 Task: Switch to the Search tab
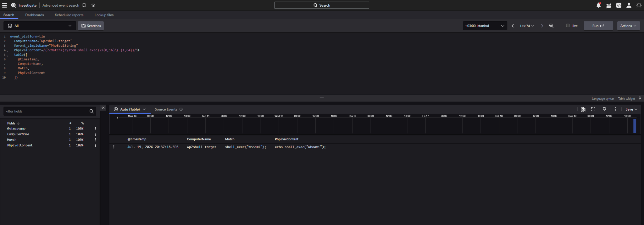coord(9,15)
